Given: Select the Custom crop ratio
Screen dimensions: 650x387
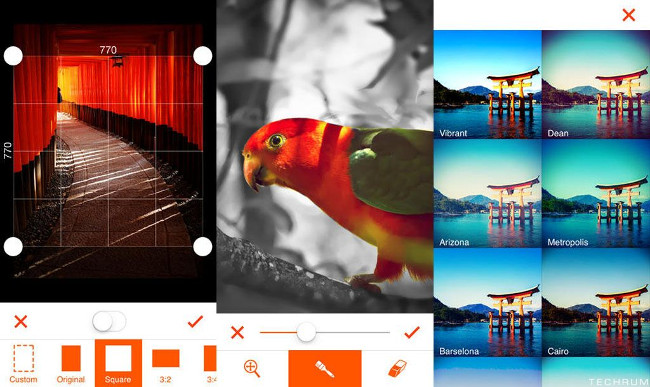Looking at the screenshot, I should (x=23, y=363).
